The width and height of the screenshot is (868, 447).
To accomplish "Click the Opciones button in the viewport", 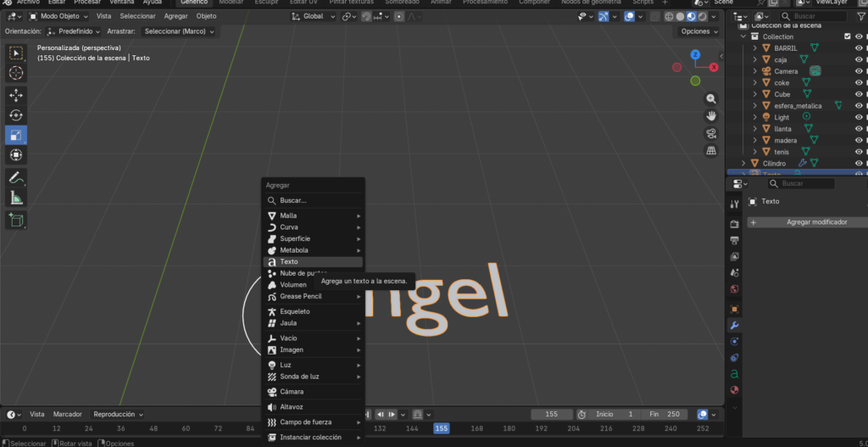I will coord(698,31).
